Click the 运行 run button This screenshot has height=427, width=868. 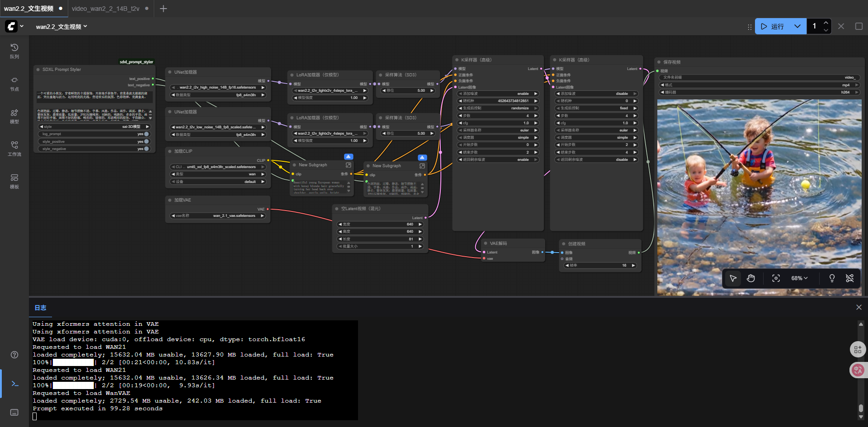(773, 26)
